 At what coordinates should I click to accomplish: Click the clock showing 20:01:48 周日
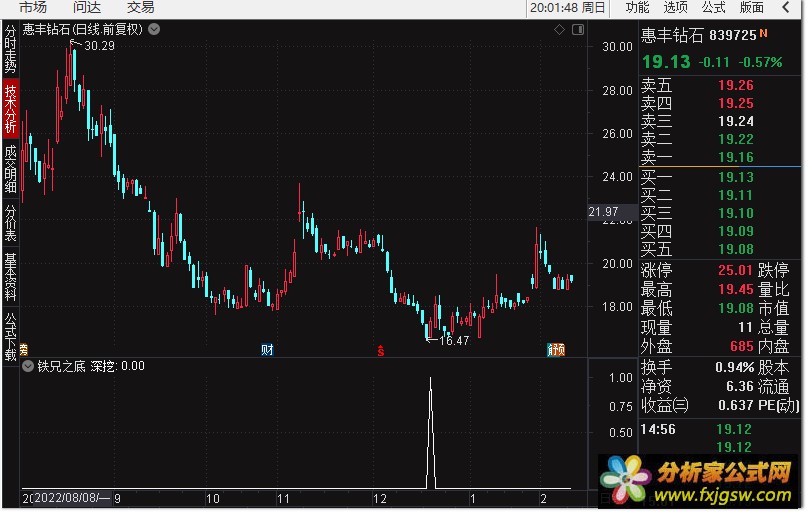[567, 8]
